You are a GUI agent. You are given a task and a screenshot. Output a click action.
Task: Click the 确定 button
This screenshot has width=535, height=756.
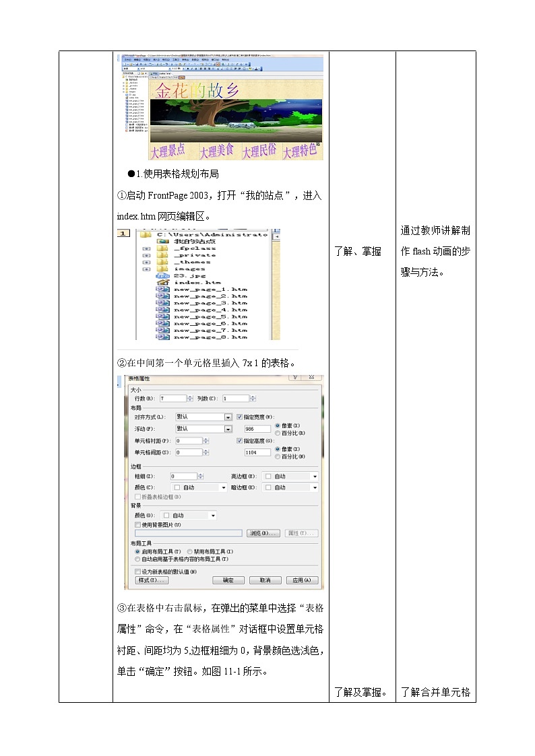(228, 580)
